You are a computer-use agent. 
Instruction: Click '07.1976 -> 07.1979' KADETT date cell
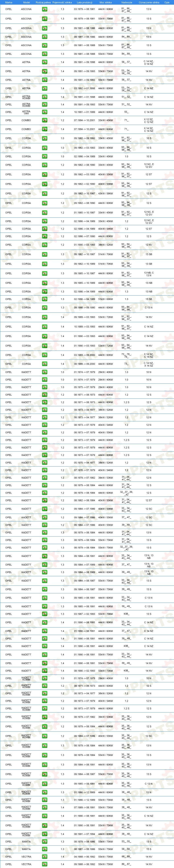pos(85,470)
